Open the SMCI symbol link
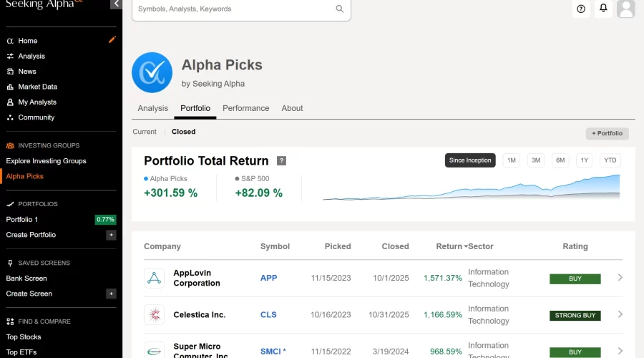Viewport: 644px width, 358px height. click(270, 352)
